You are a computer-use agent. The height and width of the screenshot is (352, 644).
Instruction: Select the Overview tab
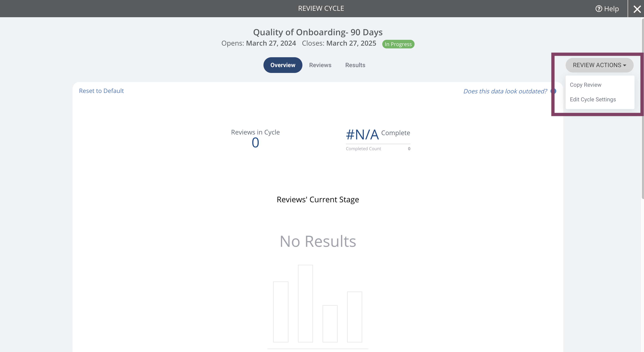[x=283, y=65]
